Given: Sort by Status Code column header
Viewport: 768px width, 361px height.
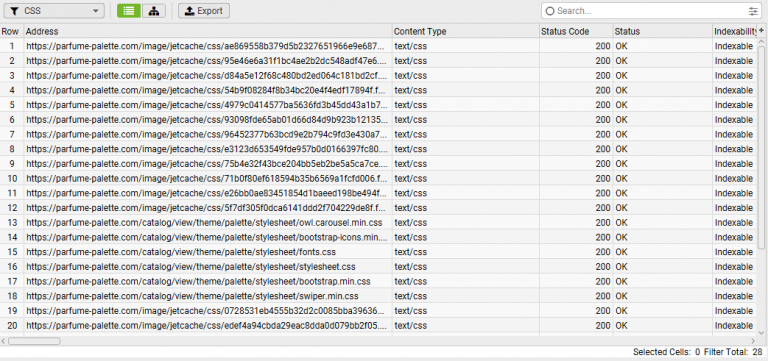Looking at the screenshot, I should pos(576,31).
